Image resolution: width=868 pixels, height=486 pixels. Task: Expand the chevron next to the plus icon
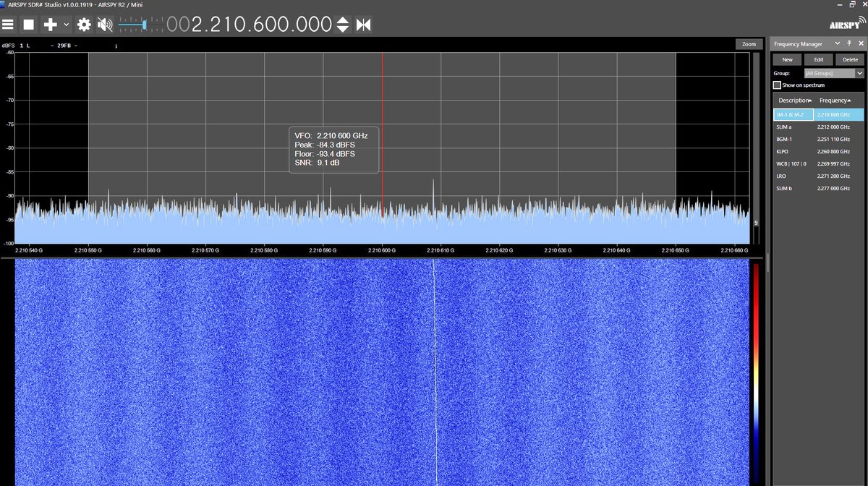[67, 25]
